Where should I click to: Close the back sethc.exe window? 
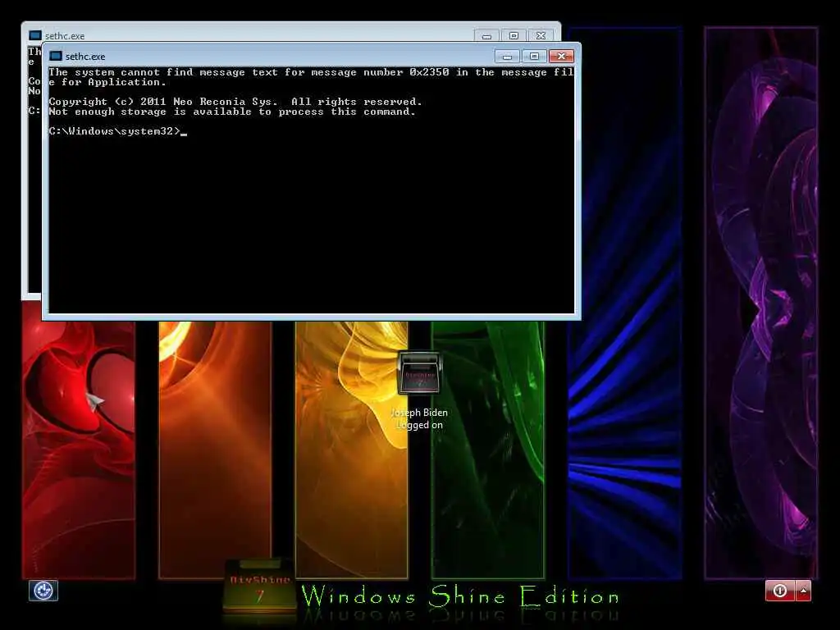(x=541, y=36)
